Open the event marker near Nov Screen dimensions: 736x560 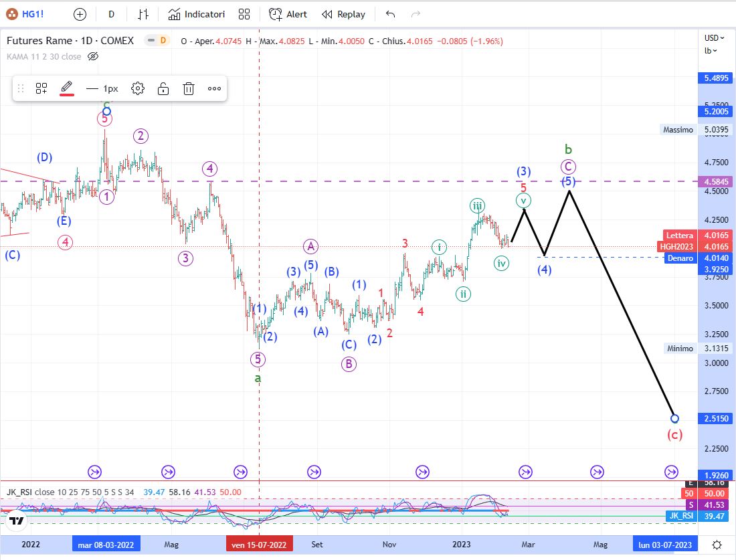pyautogui.click(x=422, y=472)
